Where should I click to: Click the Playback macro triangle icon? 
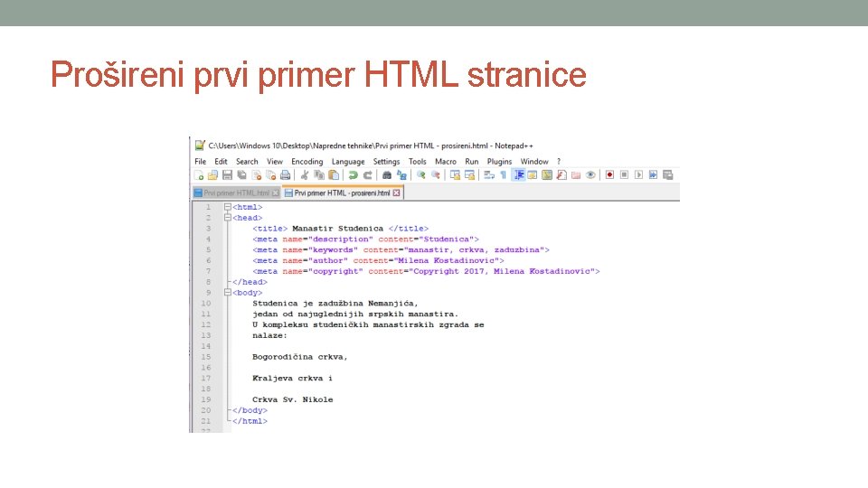[639, 174]
